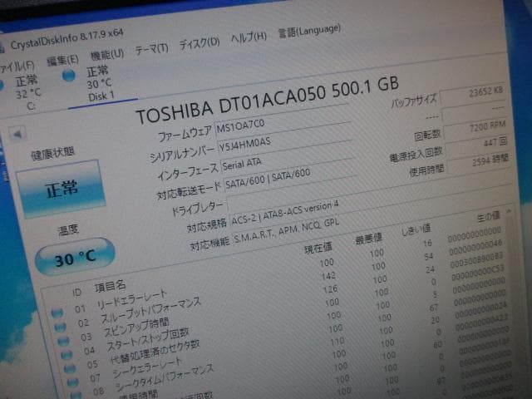Click status icon for row 02 スループットパフォーマンス
Image resolution: width=532 pixels, height=399 pixels.
pos(60,327)
